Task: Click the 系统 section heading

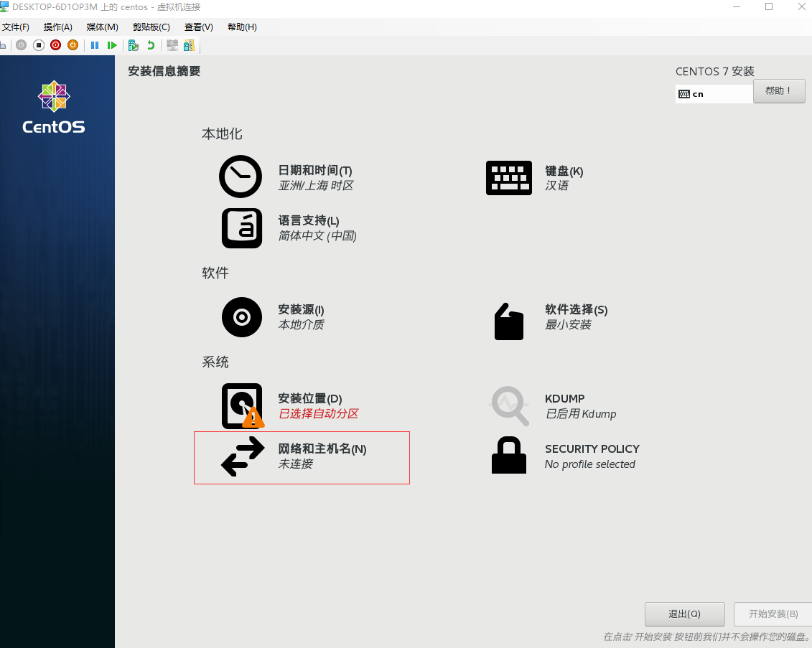Action: point(215,362)
